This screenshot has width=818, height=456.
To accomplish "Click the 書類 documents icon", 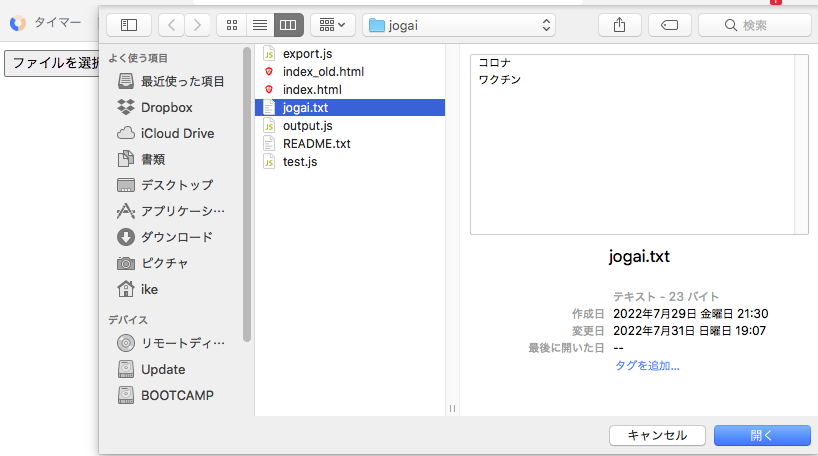I will pos(126,159).
